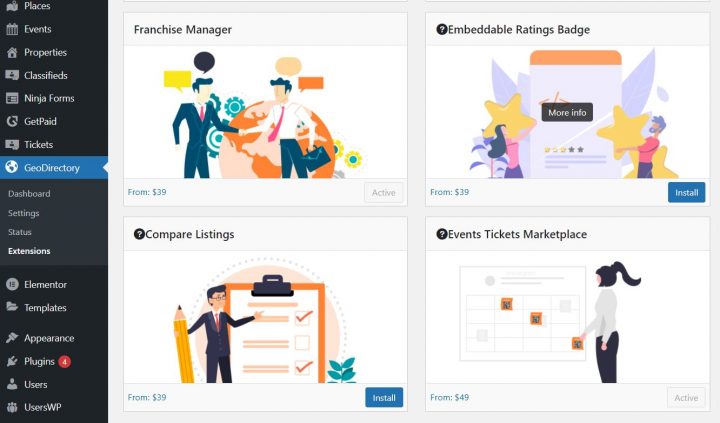Click the More info overlay on Ratings Badge
This screenshot has height=423, width=720.
(567, 113)
